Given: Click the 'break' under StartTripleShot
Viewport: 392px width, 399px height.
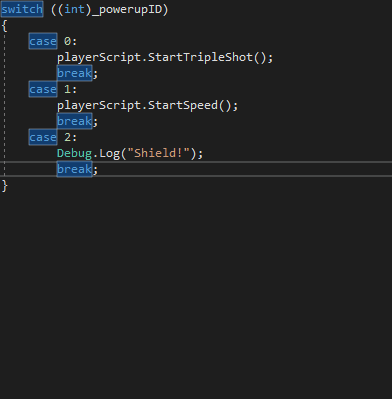Looking at the screenshot, I should pos(74,73).
